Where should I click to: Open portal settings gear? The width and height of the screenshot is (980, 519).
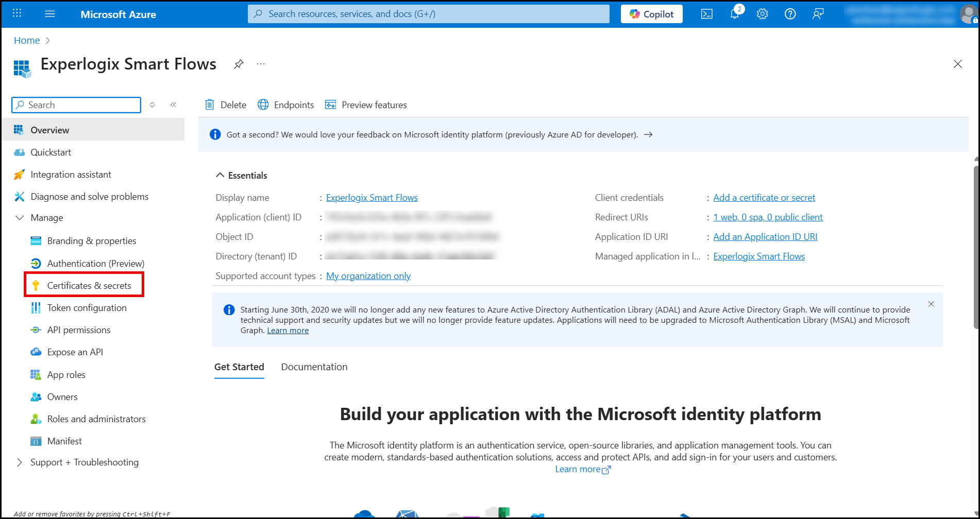point(763,14)
